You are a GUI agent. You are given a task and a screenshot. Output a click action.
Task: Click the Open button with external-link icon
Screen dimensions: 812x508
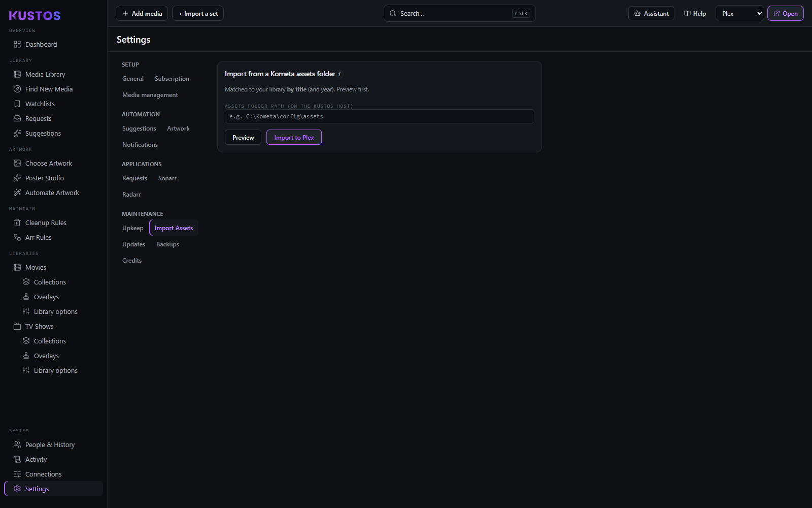pos(785,13)
